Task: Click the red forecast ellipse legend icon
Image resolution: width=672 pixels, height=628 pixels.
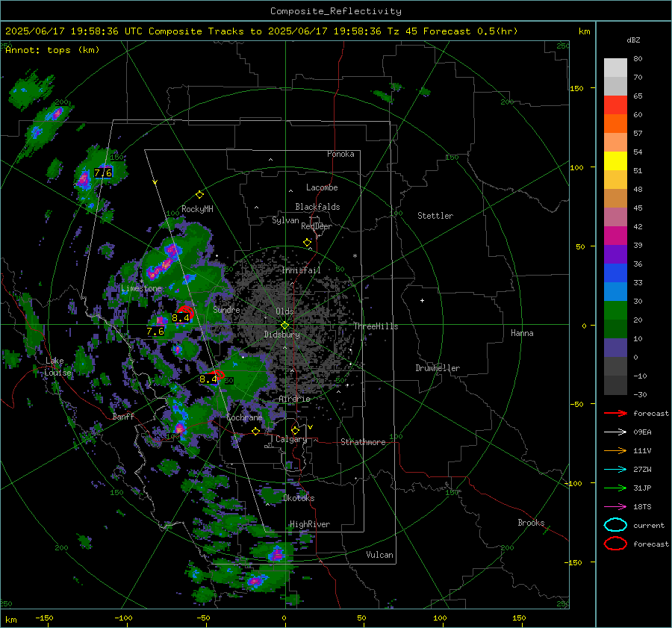Action: tap(615, 544)
